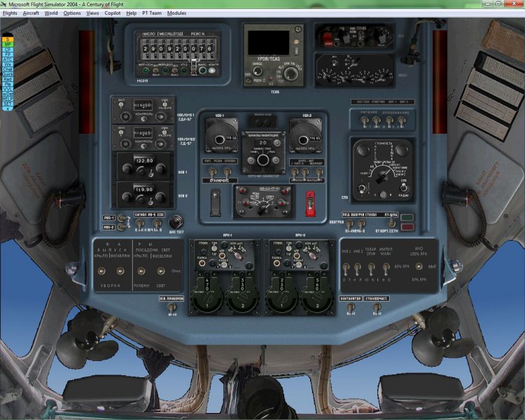Flip the СПУ/РАДИО toggle switch

coord(404,187)
